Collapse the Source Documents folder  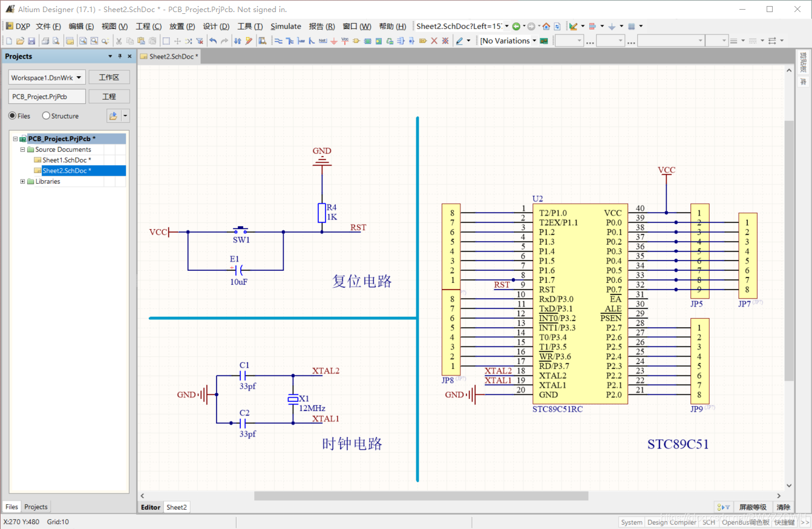(x=22, y=149)
